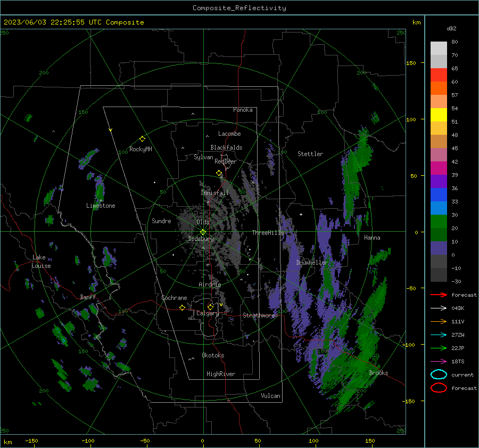Click the Strathmore label
The width and height of the screenshot is (479, 448).
coord(259,315)
